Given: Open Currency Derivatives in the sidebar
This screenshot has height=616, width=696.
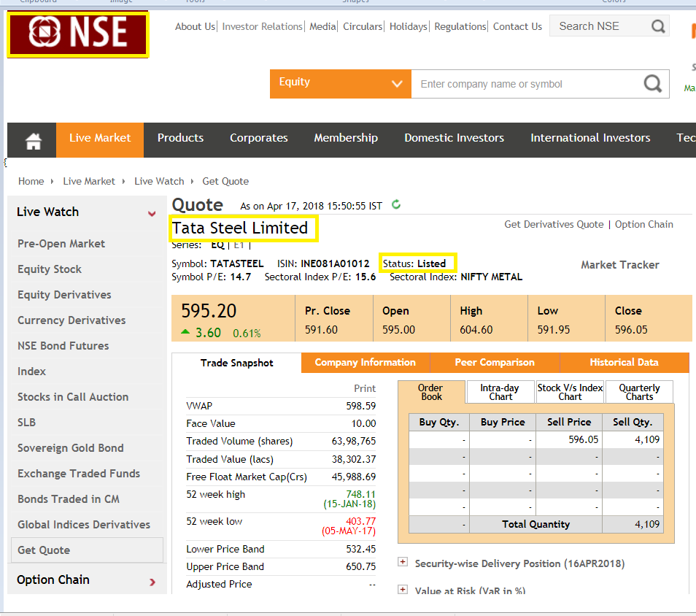Looking at the screenshot, I should tap(71, 320).
